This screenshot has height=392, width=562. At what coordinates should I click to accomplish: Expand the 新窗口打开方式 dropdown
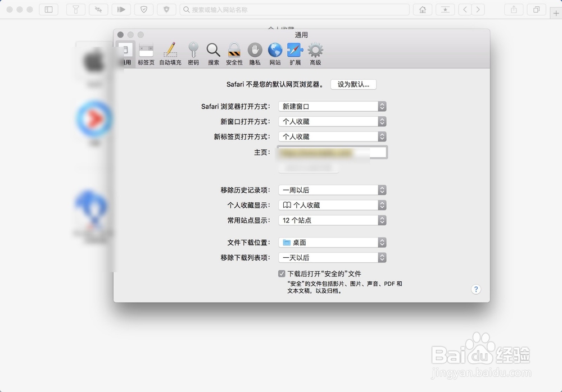332,121
